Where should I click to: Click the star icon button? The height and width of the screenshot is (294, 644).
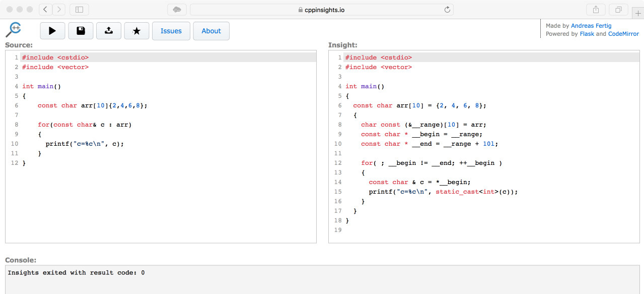pos(136,31)
